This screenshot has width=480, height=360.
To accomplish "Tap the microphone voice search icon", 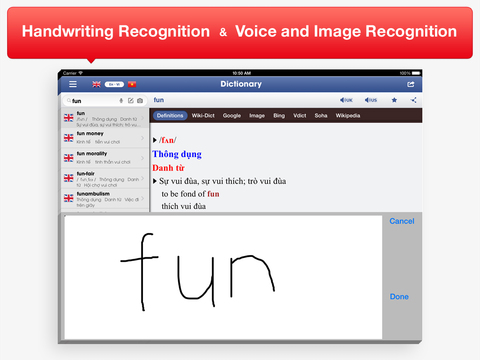I will pyautogui.click(x=121, y=100).
